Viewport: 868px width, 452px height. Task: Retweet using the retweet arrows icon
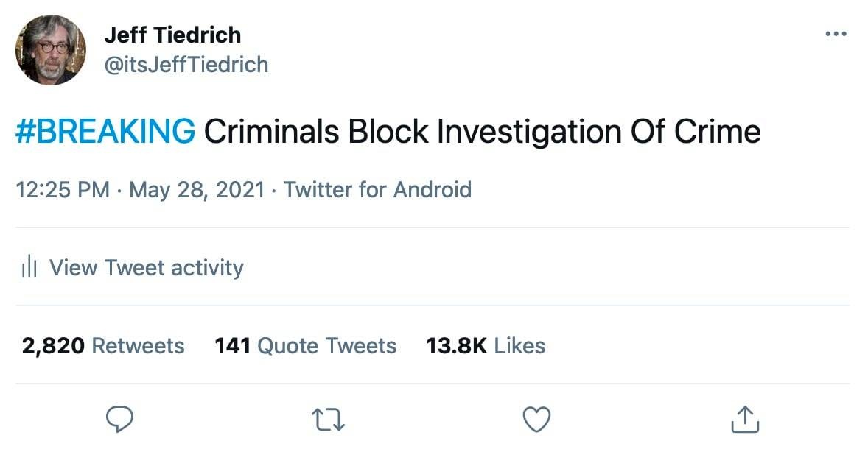coord(328,420)
